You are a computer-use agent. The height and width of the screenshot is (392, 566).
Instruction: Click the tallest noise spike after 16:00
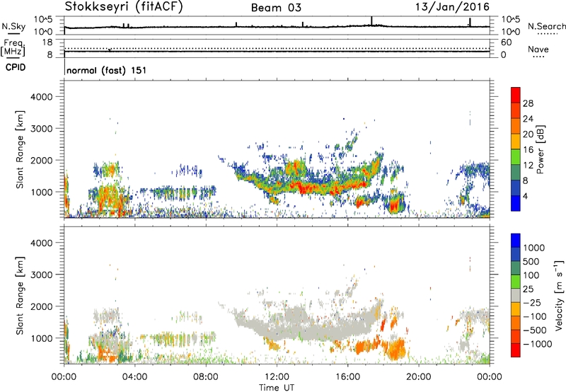point(371,21)
